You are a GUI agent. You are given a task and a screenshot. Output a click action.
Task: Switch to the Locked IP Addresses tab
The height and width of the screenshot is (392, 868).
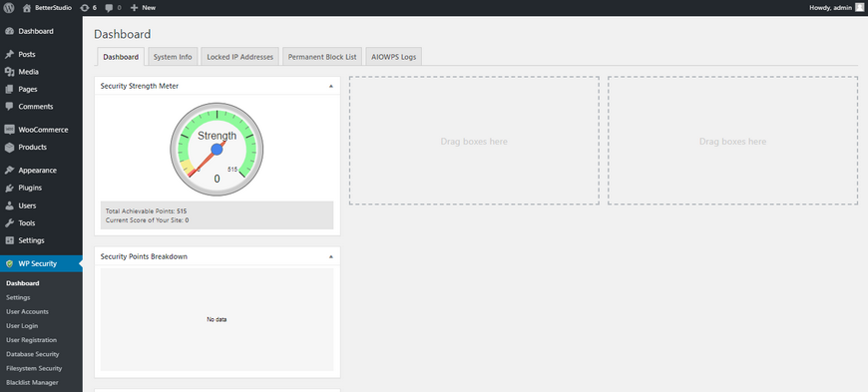(x=240, y=57)
